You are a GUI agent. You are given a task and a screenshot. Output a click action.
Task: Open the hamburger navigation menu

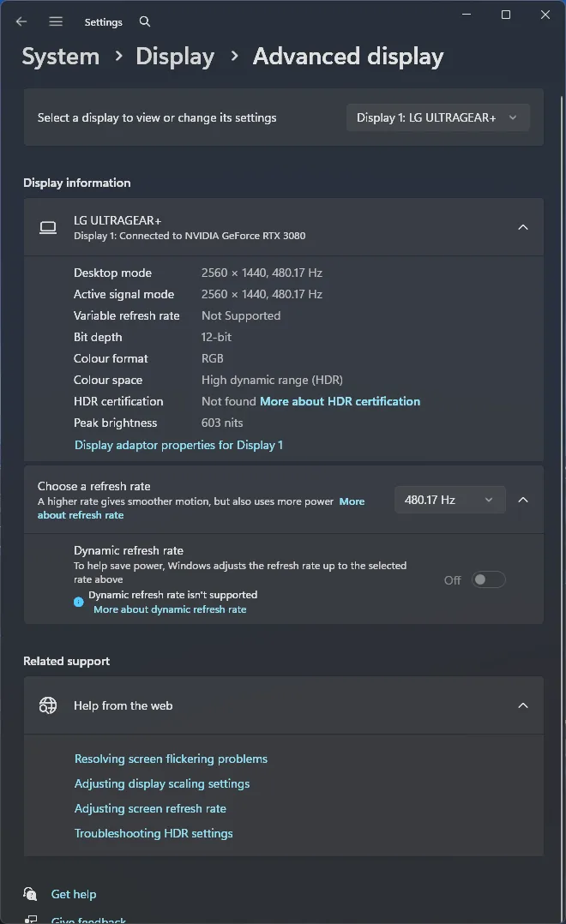[x=56, y=21]
